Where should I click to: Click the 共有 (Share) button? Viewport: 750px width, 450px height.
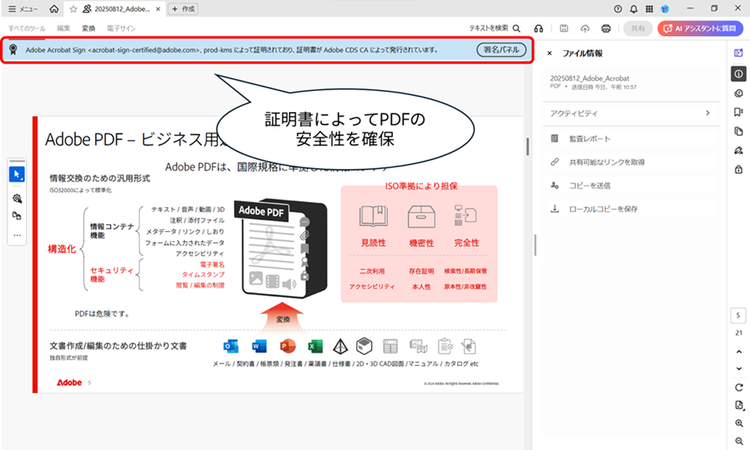pyautogui.click(x=638, y=29)
